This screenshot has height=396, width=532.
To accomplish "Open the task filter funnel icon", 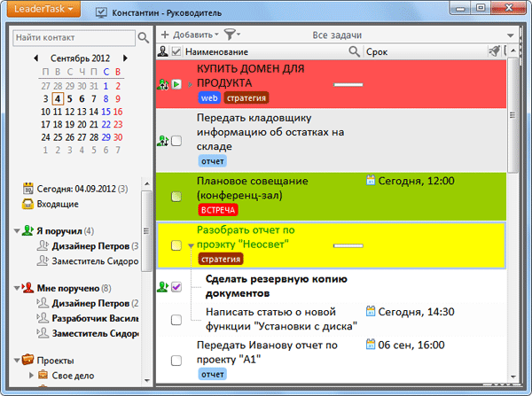I will click(x=230, y=35).
